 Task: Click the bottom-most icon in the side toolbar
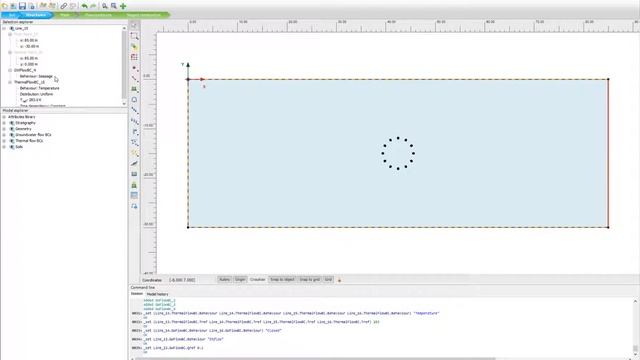(134, 206)
